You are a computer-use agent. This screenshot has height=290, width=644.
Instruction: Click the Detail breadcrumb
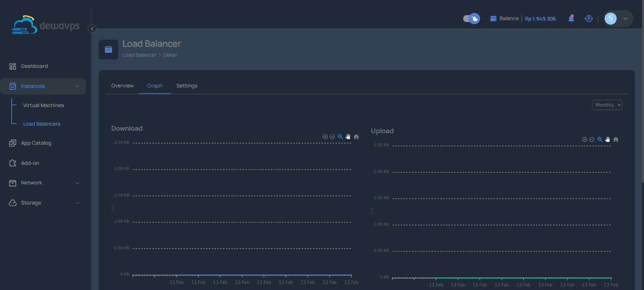click(170, 55)
